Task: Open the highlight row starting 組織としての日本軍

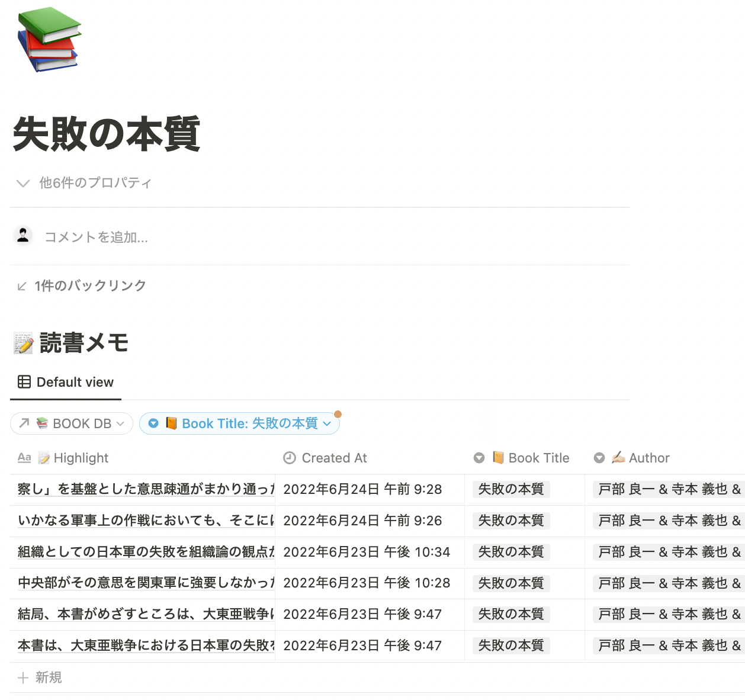Action: (x=146, y=552)
